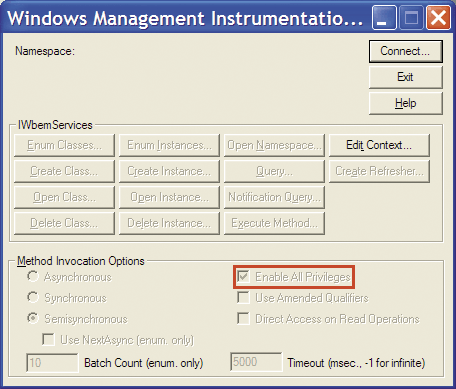Click the Connect... button
Viewport: 456px width, 389px height.
pos(406,51)
